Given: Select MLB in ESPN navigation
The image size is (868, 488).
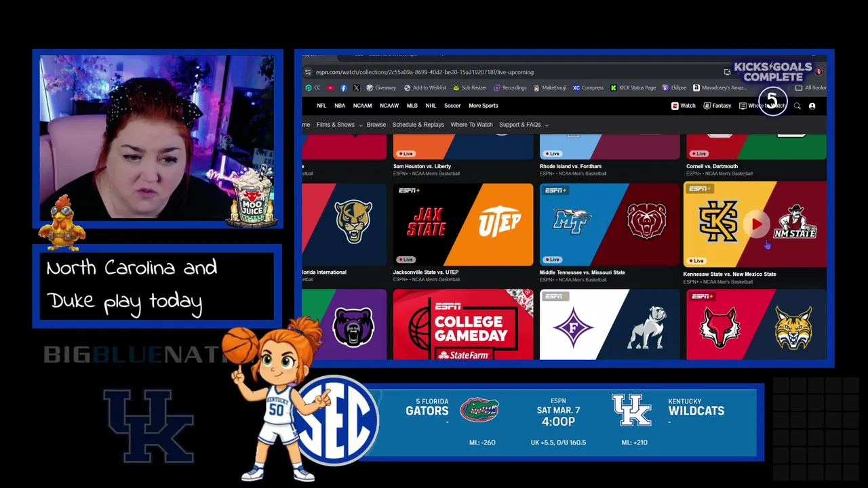Looking at the screenshot, I should point(412,106).
